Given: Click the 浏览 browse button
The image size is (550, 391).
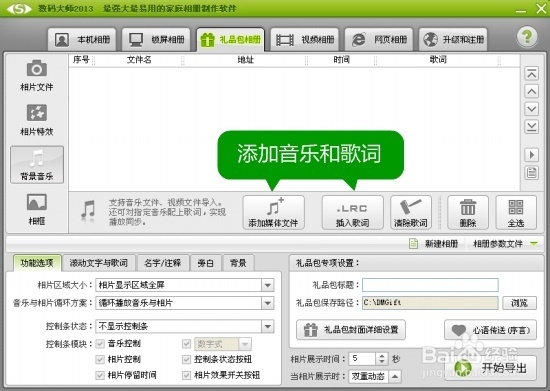Looking at the screenshot, I should tap(519, 303).
